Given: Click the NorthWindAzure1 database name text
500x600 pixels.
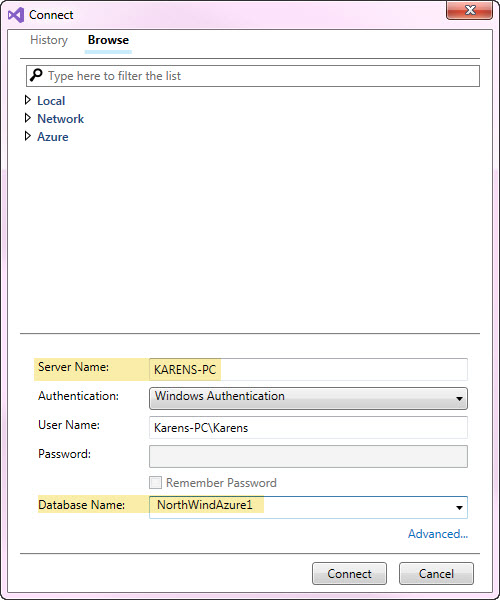Looking at the screenshot, I should [205, 505].
